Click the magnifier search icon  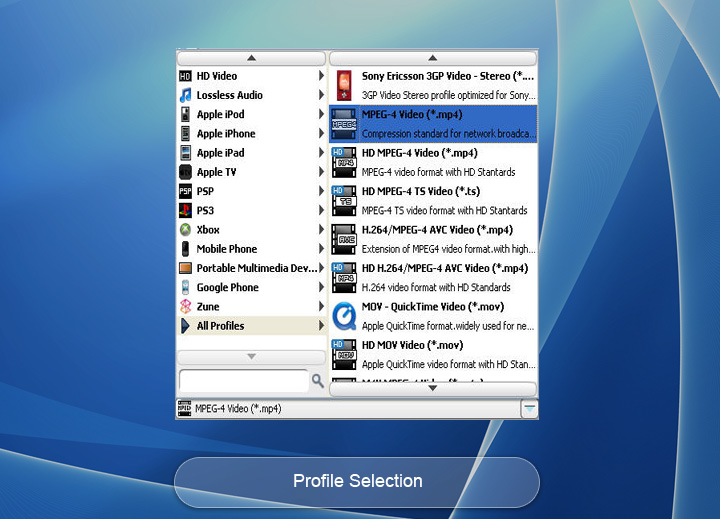tap(318, 381)
